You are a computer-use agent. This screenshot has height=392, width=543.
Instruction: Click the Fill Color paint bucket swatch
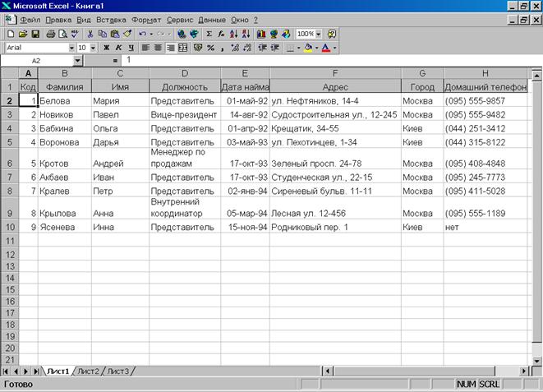(307, 48)
